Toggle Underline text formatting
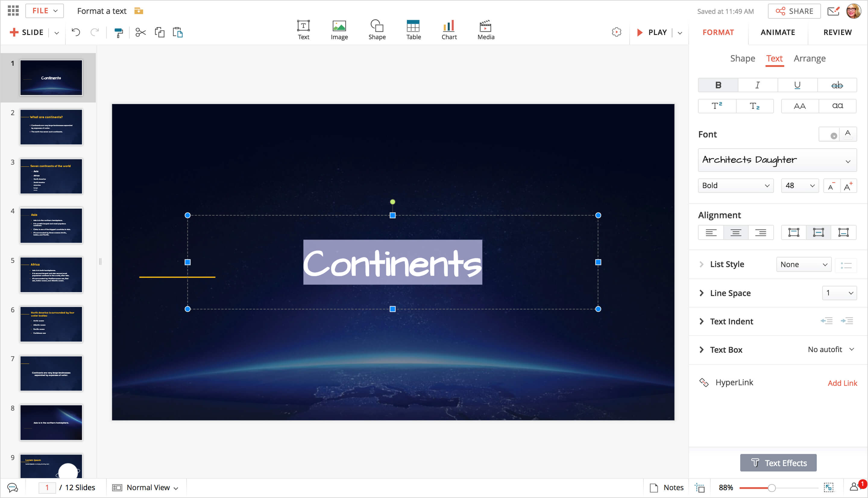 pos(797,85)
